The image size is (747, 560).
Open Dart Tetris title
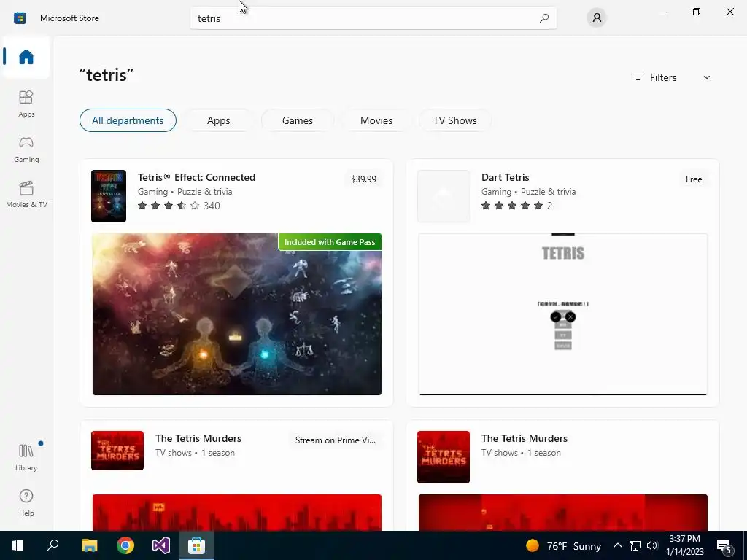[x=505, y=177]
